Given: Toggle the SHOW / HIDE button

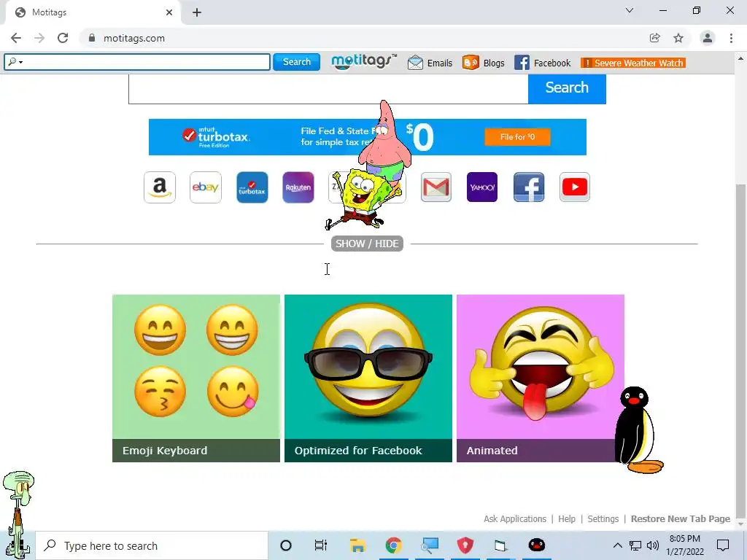Looking at the screenshot, I should point(367,244).
